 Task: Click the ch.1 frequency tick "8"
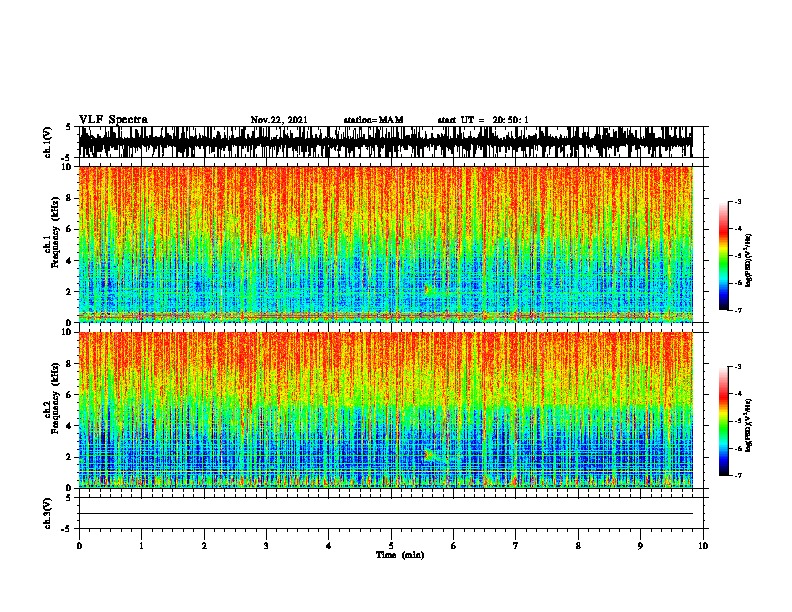click(x=69, y=198)
